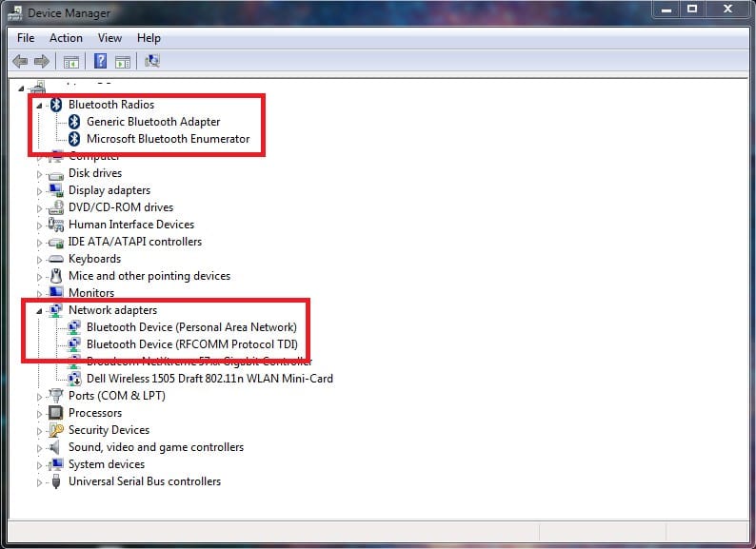Expand Universal Serial Bus controllers node

39,482
